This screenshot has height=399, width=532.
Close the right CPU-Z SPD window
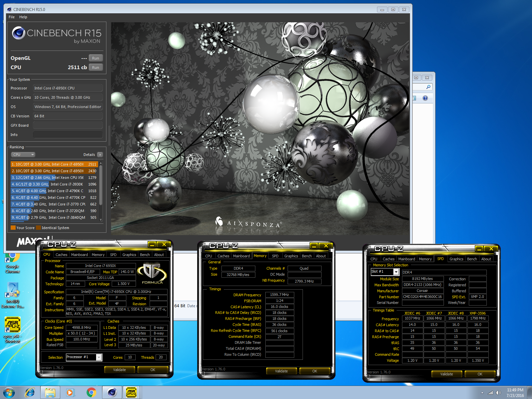[491, 249]
